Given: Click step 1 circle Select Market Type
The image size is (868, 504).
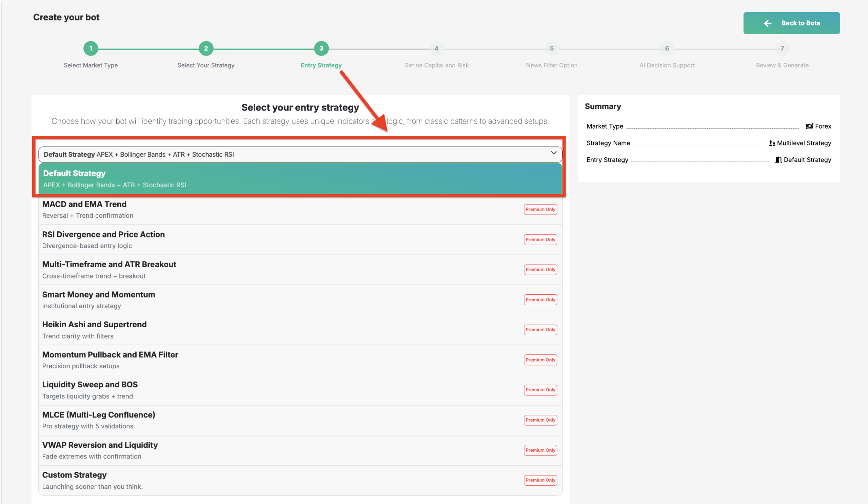Looking at the screenshot, I should pos(91,49).
